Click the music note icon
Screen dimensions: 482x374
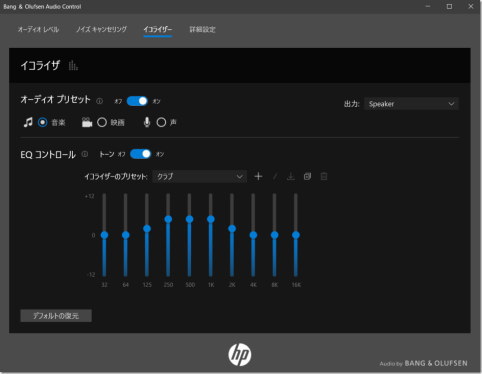point(28,122)
